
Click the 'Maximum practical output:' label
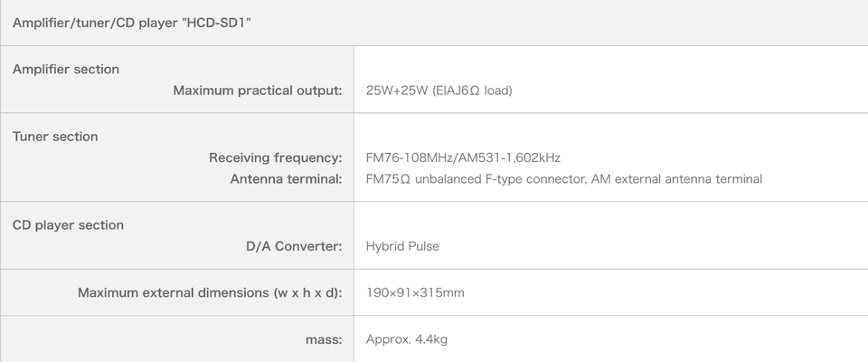point(258,90)
